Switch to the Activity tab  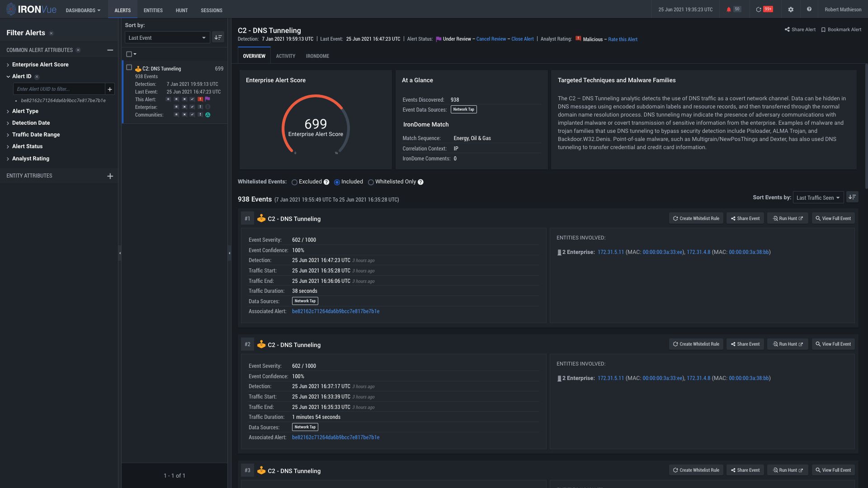[x=285, y=56]
